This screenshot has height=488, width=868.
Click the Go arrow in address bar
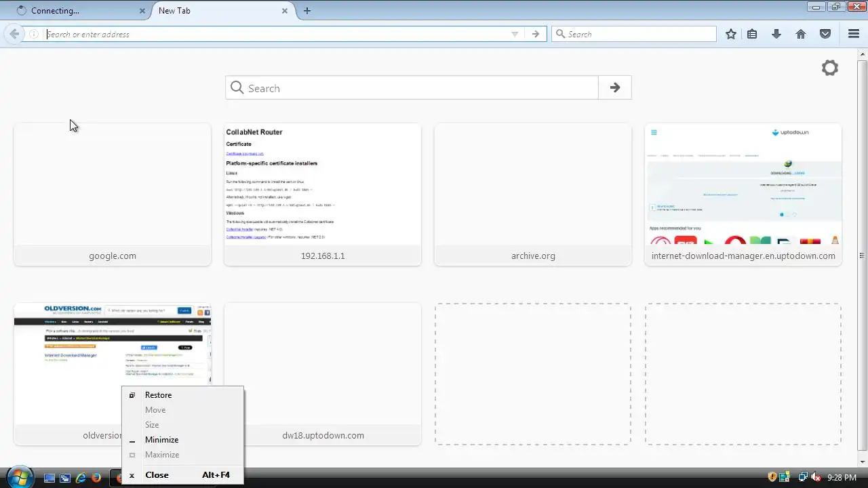click(536, 34)
